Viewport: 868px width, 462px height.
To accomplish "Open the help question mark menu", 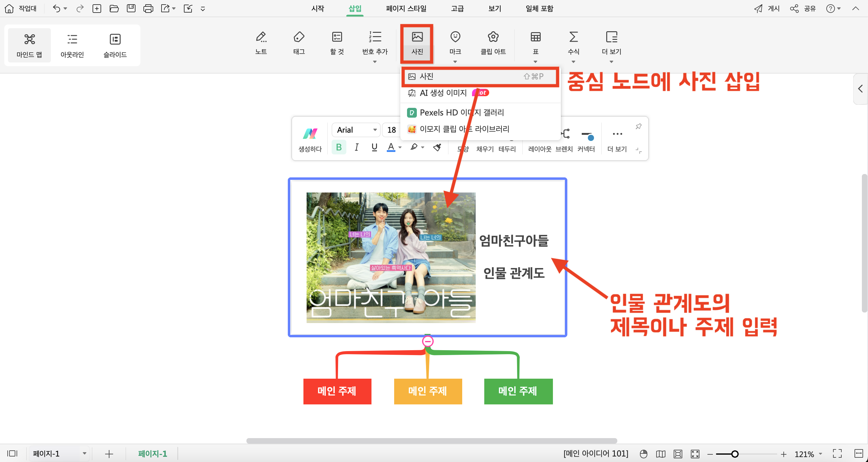I will click(833, 8).
